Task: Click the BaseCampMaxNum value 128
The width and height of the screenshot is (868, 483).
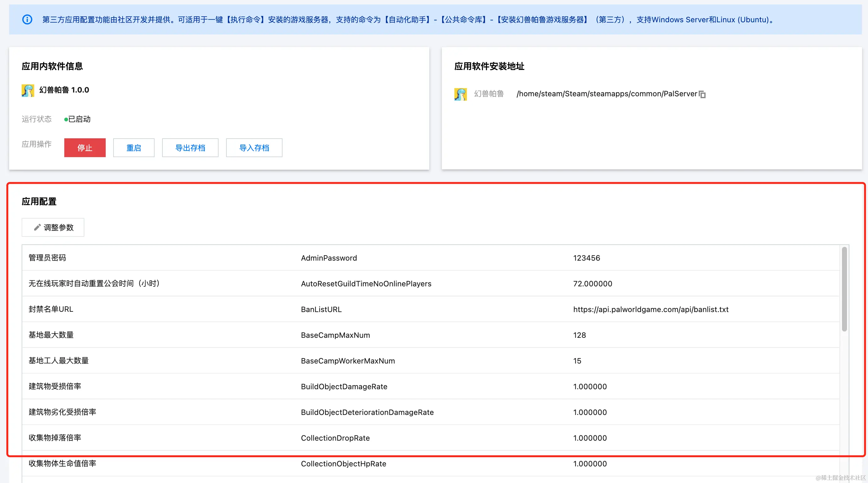Action: pyautogui.click(x=579, y=335)
